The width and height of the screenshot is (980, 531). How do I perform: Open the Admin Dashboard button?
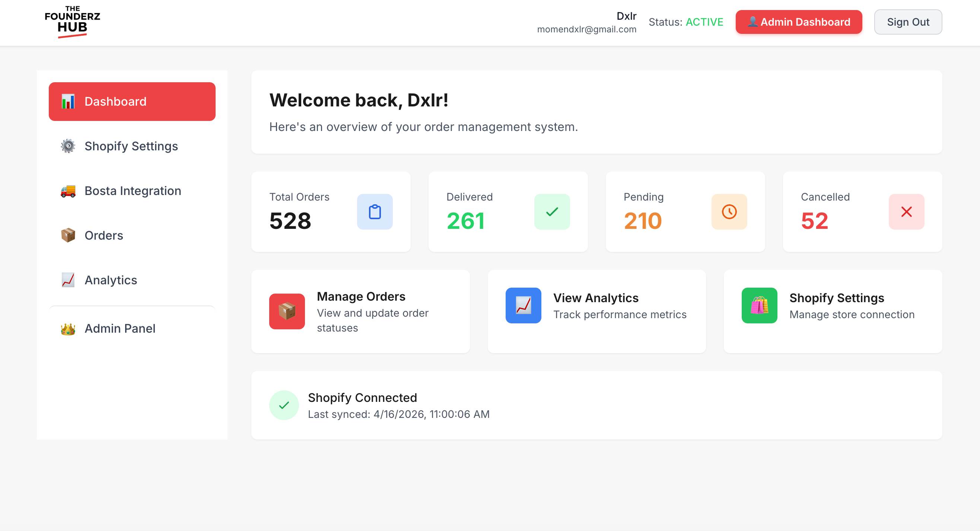coord(799,22)
